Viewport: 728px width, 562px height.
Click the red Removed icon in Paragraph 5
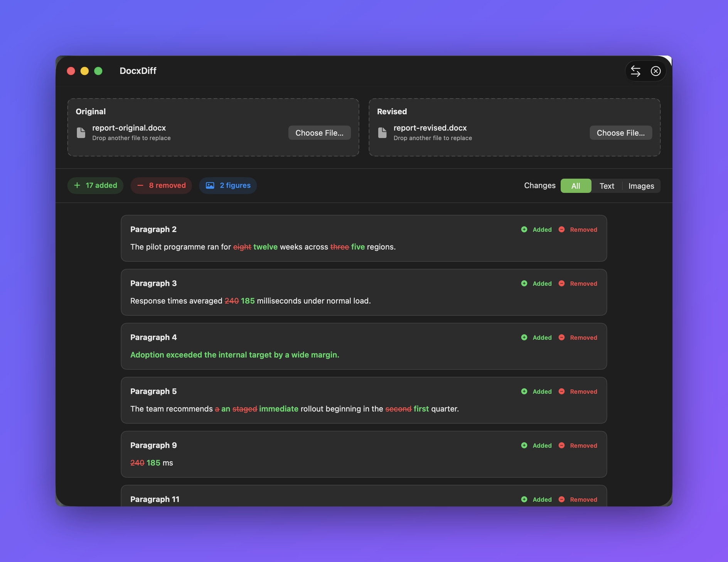click(561, 392)
